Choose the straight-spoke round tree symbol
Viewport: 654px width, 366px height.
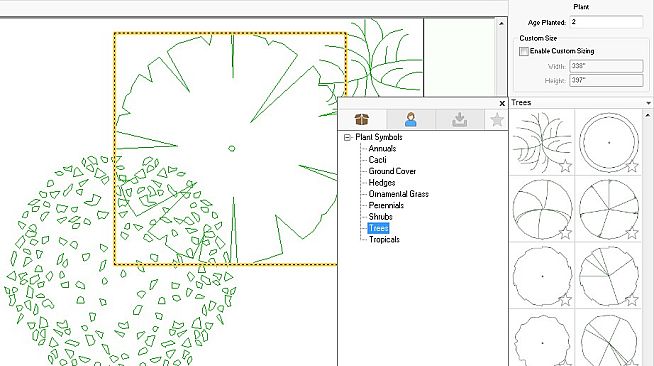click(x=609, y=209)
